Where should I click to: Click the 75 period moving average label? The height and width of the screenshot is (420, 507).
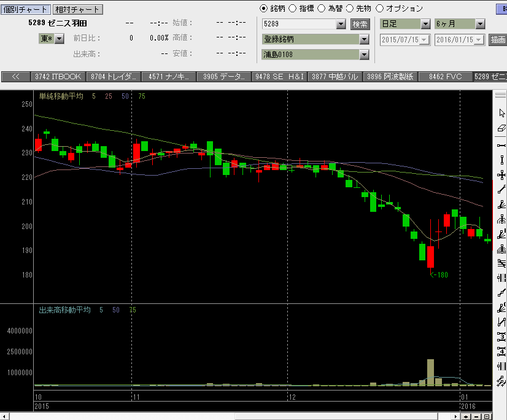pyautogui.click(x=142, y=96)
